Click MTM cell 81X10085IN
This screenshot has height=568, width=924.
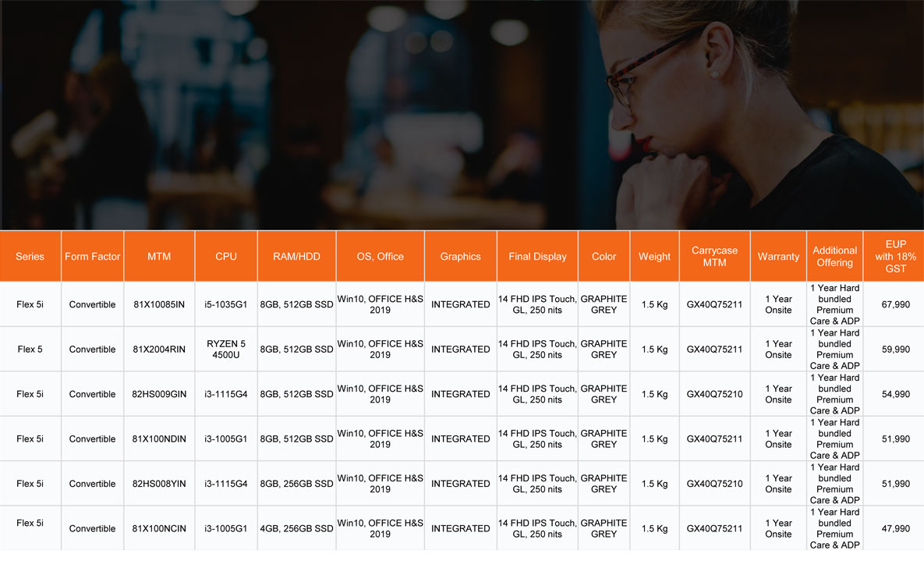click(159, 304)
